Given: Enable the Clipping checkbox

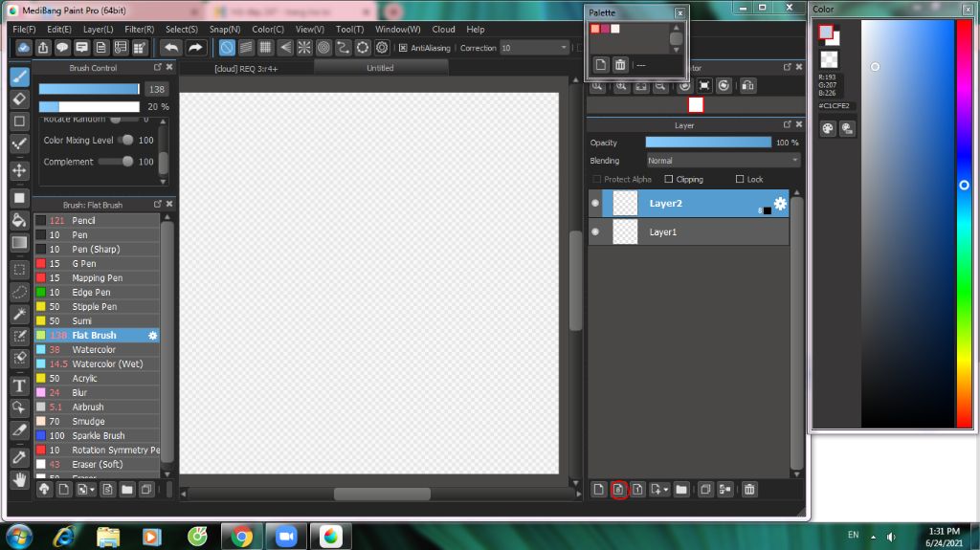Looking at the screenshot, I should pyautogui.click(x=669, y=180).
